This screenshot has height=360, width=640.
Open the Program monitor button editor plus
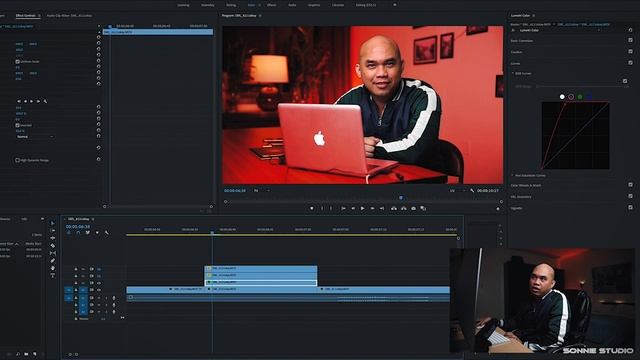(x=498, y=209)
